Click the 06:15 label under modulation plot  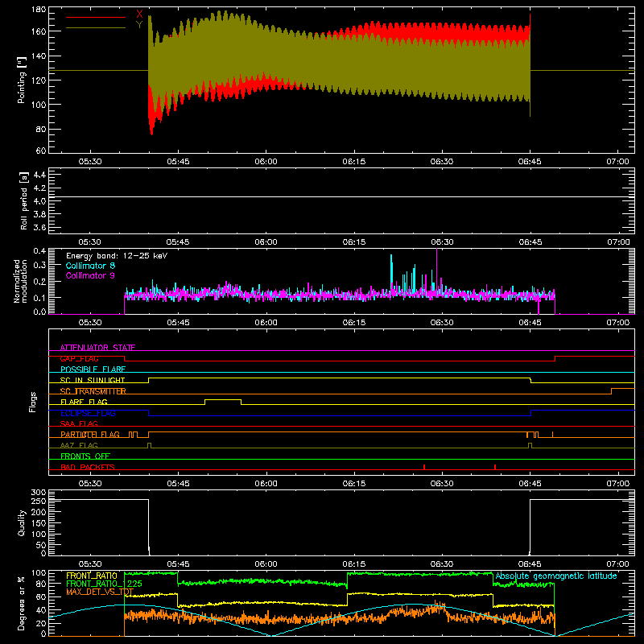pos(353,323)
